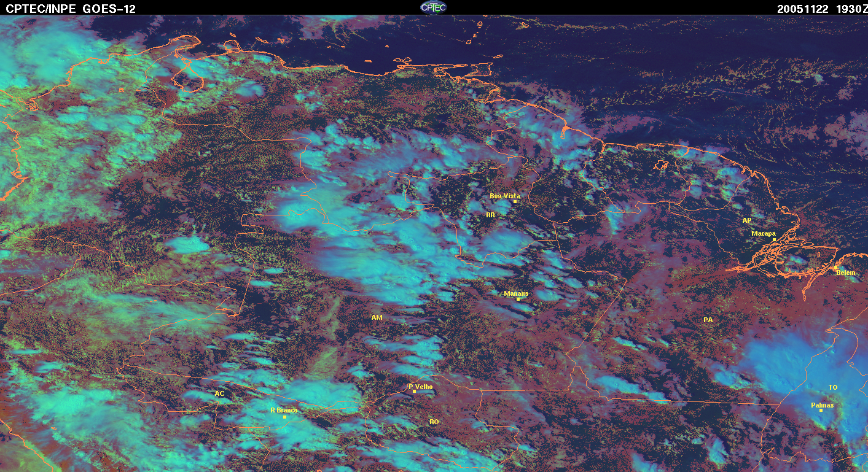Click the PA state label
Image resolution: width=868 pixels, height=472 pixels.
(708, 320)
